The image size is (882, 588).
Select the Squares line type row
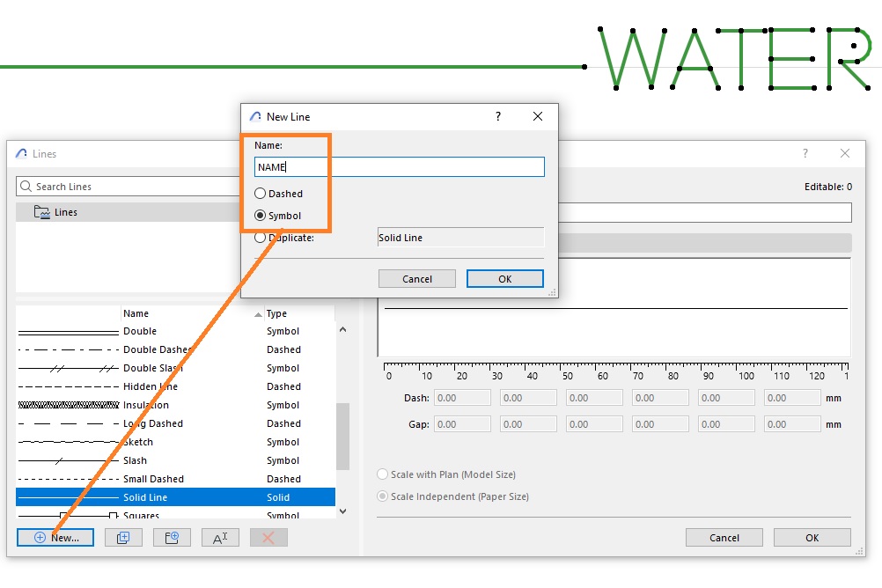(175, 514)
